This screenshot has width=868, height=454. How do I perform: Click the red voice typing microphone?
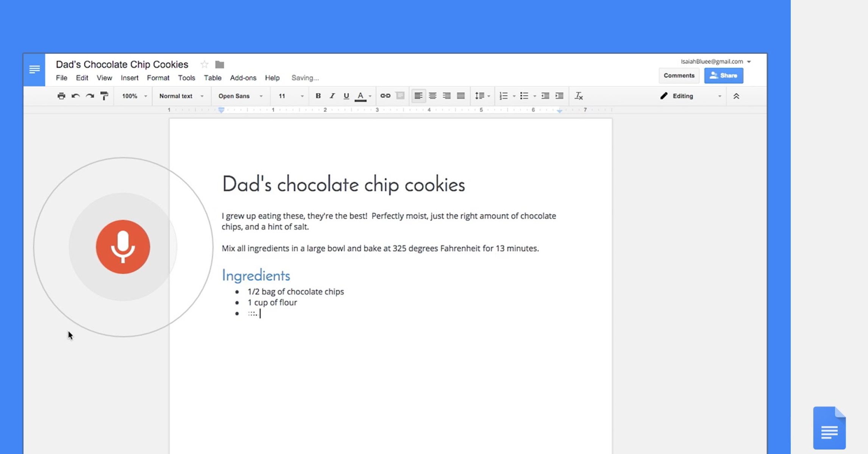coord(123,247)
